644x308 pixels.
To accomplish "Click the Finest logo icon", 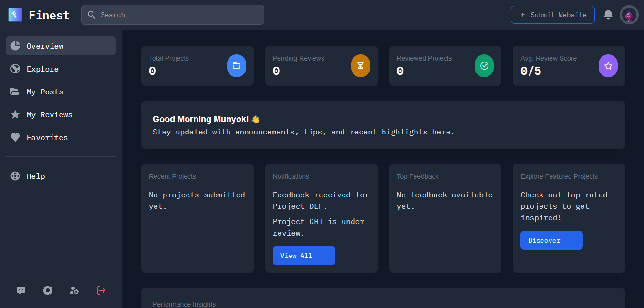I will pyautogui.click(x=15, y=15).
